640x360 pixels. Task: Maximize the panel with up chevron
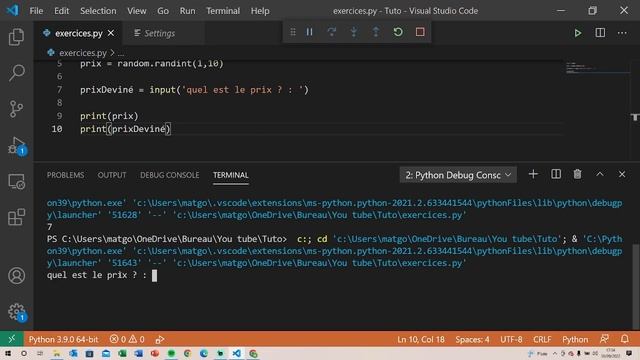[x=600, y=174]
